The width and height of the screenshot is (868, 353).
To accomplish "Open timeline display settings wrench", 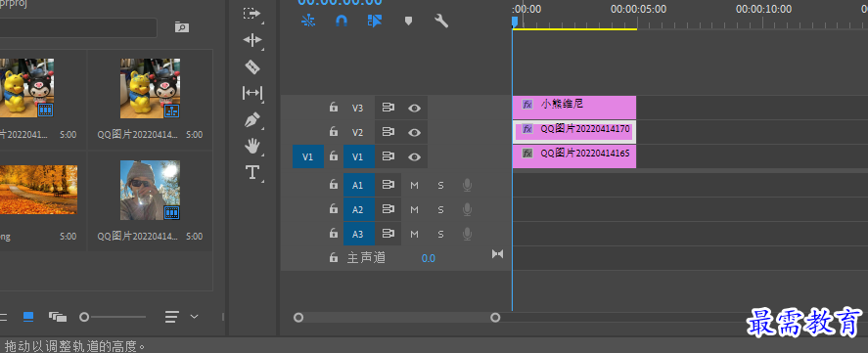I will [441, 22].
